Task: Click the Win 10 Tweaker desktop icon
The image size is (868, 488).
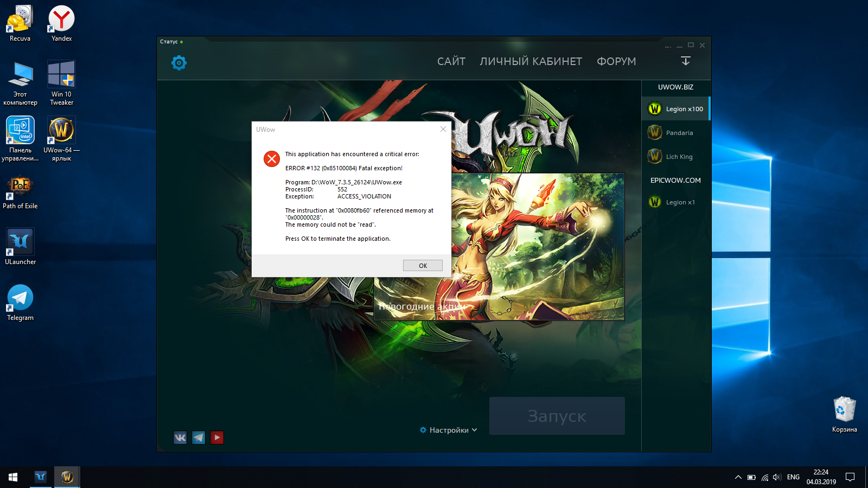Action: pos(61,81)
